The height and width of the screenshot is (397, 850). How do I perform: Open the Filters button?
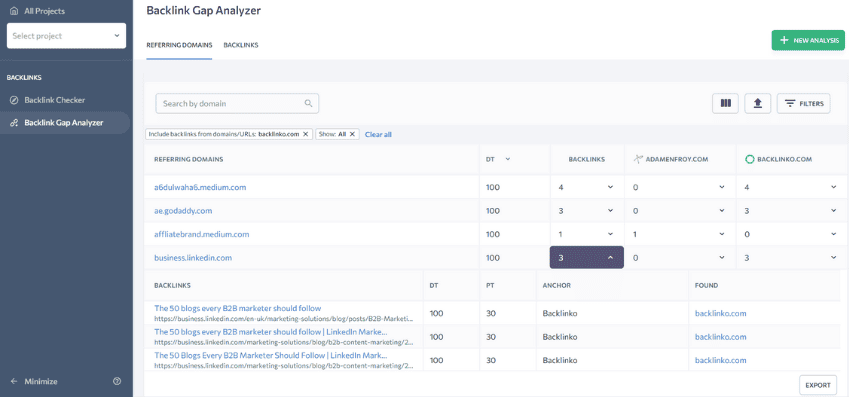(803, 103)
